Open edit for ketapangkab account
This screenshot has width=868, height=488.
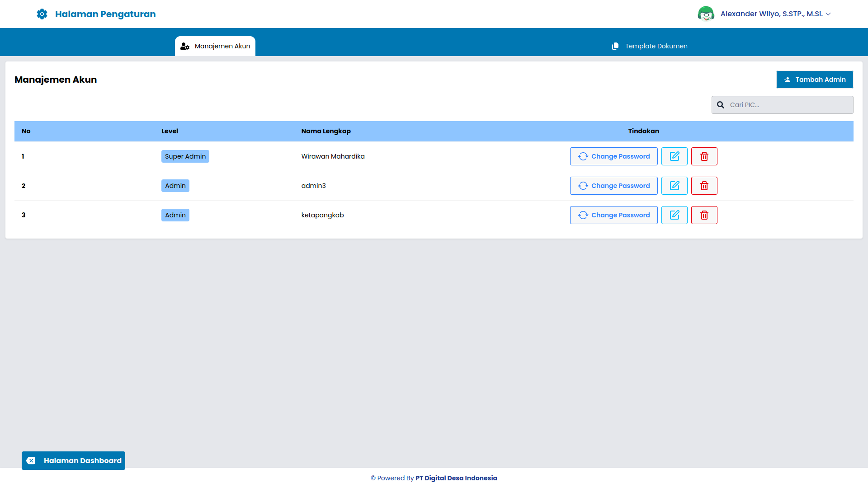tap(674, 215)
